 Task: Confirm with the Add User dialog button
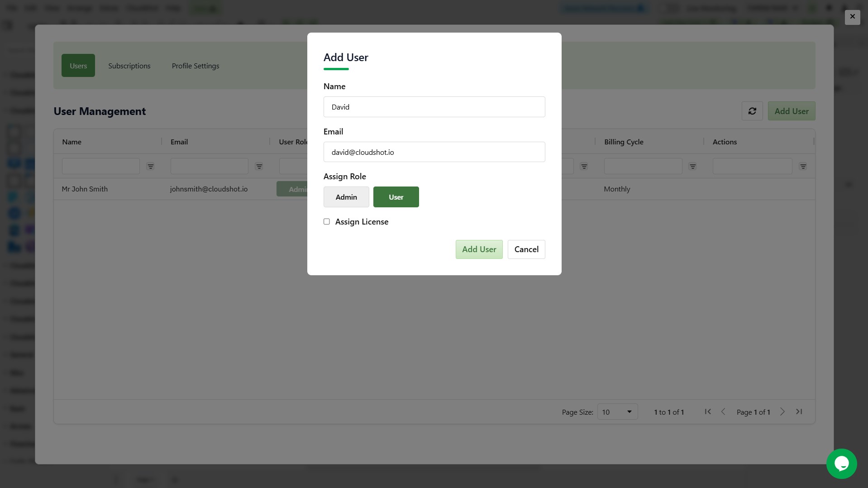click(479, 249)
